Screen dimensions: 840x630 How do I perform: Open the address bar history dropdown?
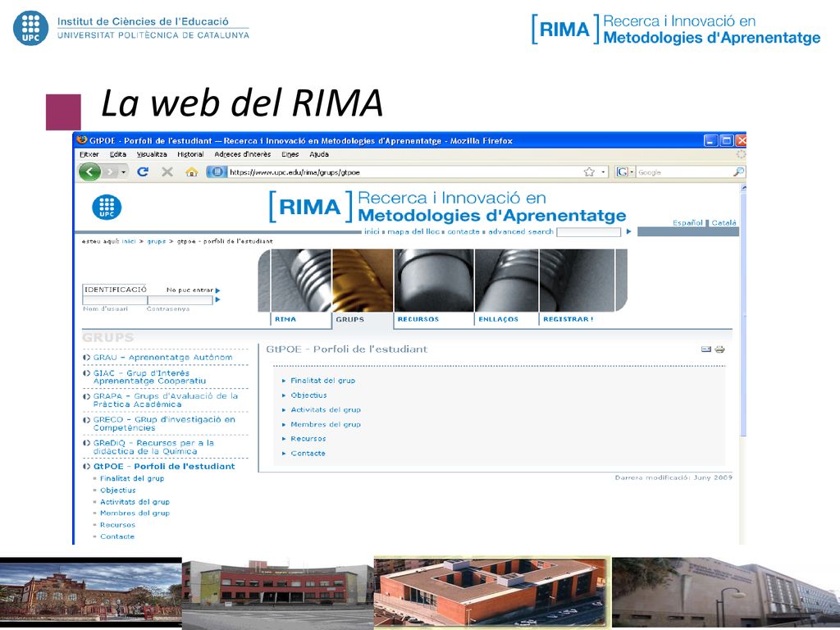(603, 172)
